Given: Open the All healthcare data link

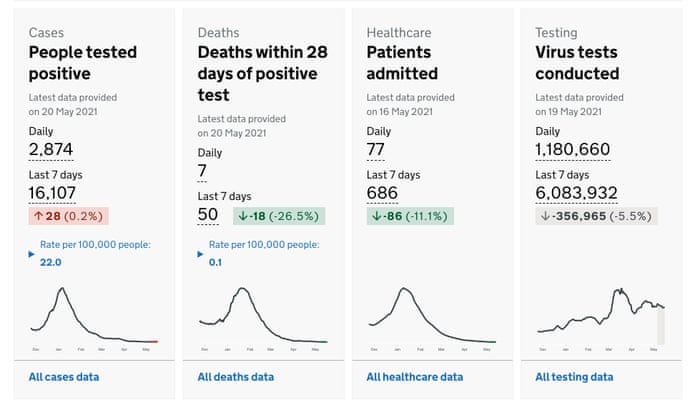Looking at the screenshot, I should (414, 377).
